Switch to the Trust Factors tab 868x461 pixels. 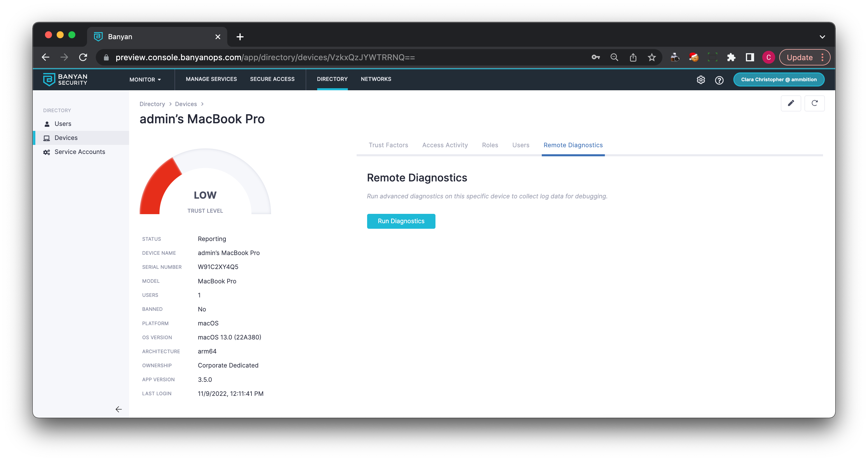pos(388,145)
